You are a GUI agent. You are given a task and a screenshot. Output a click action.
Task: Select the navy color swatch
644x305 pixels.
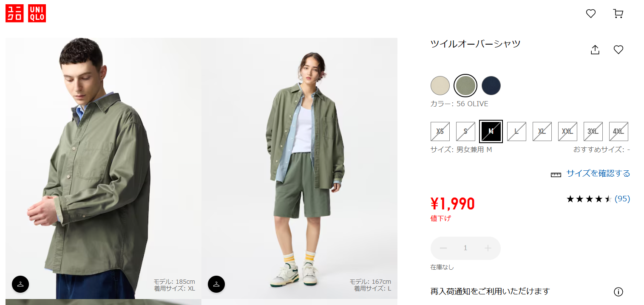tap(491, 86)
